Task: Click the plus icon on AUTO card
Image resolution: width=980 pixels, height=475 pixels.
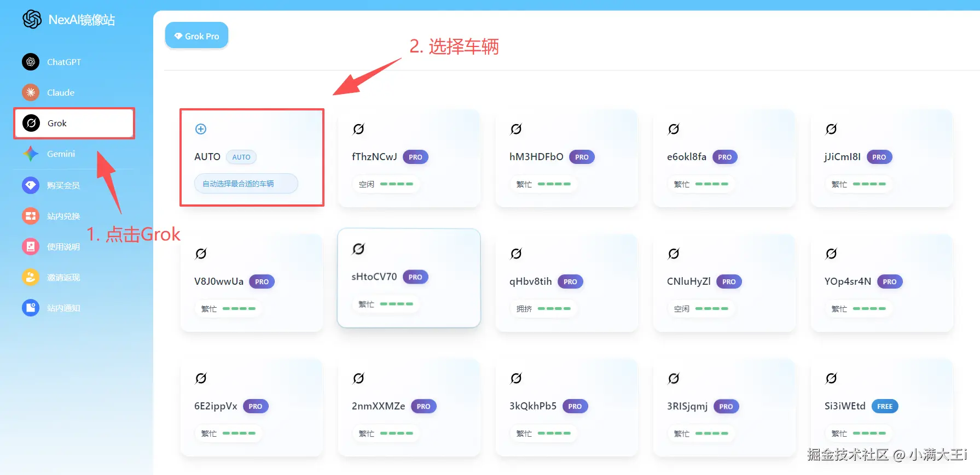Action: [201, 129]
